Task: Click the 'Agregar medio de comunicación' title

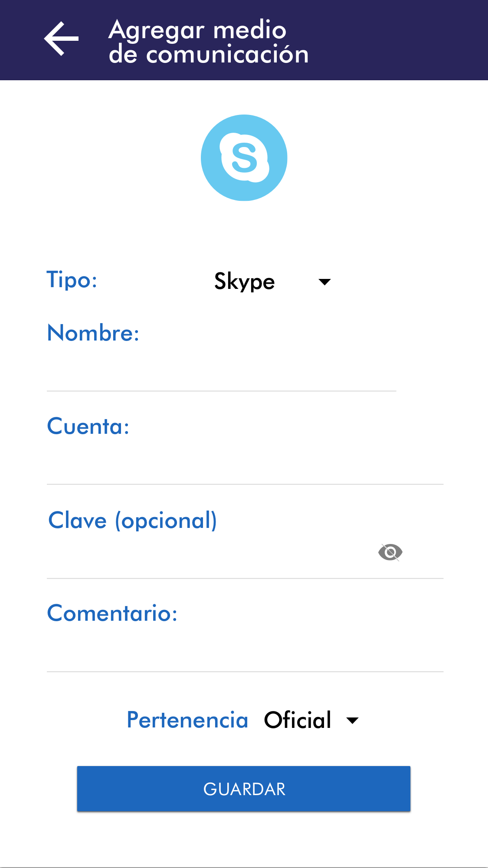Action: [208, 42]
